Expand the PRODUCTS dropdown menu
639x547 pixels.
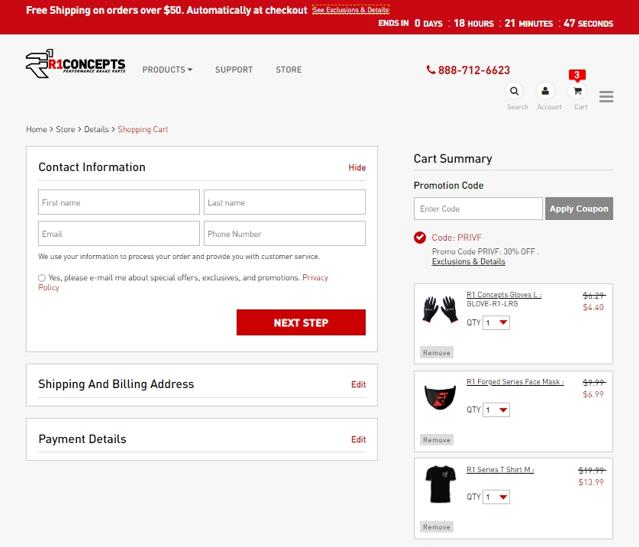click(167, 70)
